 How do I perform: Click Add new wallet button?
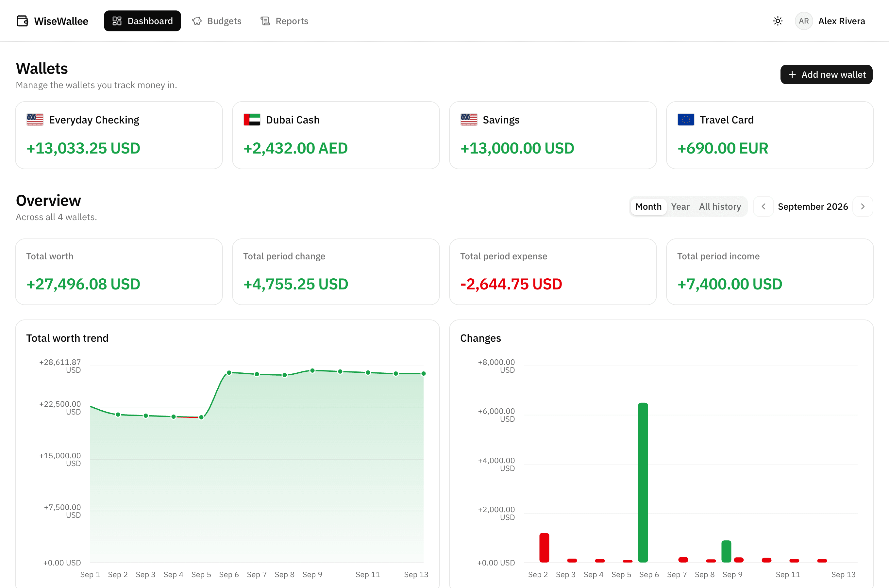point(826,74)
